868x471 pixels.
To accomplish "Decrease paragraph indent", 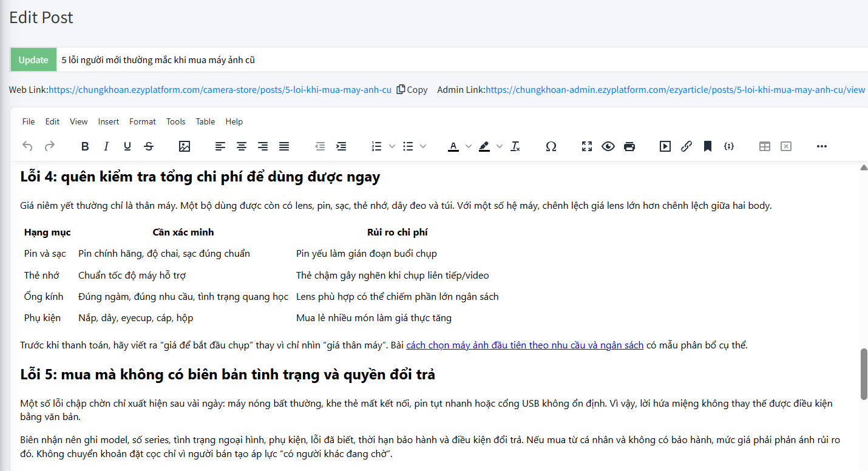I will [320, 146].
